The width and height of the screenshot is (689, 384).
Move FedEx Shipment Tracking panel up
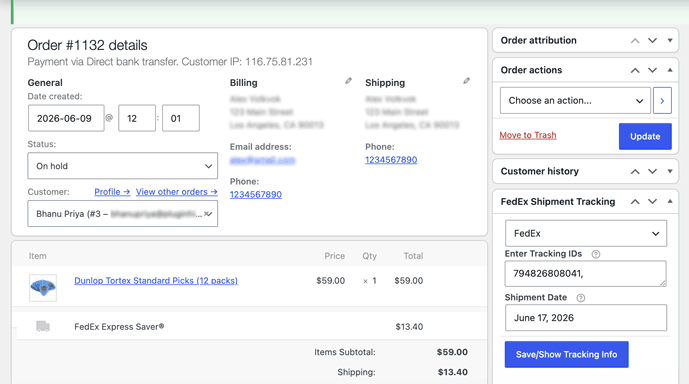click(x=635, y=202)
